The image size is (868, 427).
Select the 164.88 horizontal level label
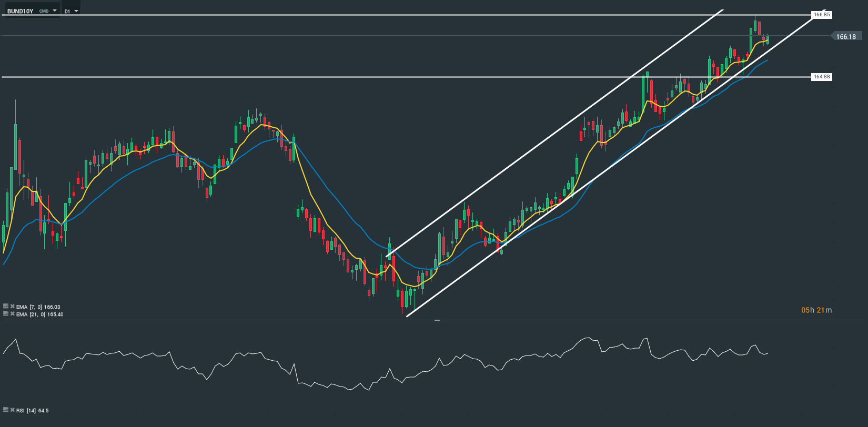click(821, 77)
